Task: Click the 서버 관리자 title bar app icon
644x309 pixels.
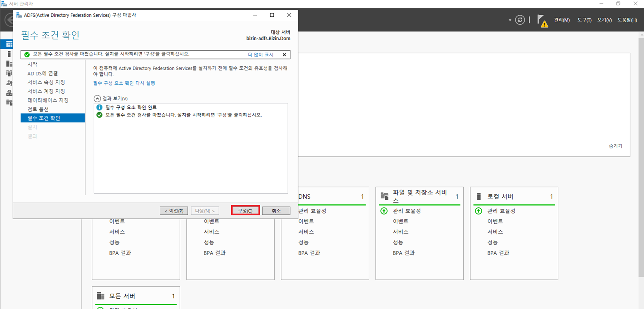Action: click(4, 4)
